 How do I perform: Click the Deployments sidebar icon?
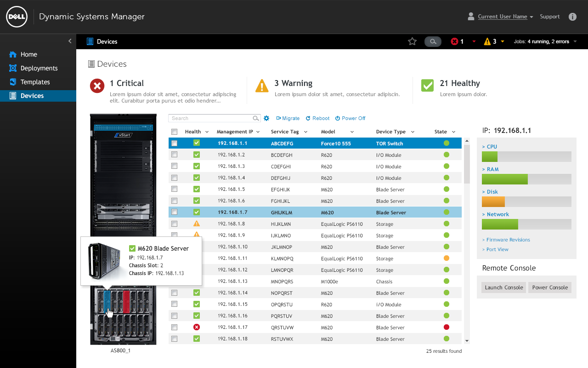coord(13,68)
